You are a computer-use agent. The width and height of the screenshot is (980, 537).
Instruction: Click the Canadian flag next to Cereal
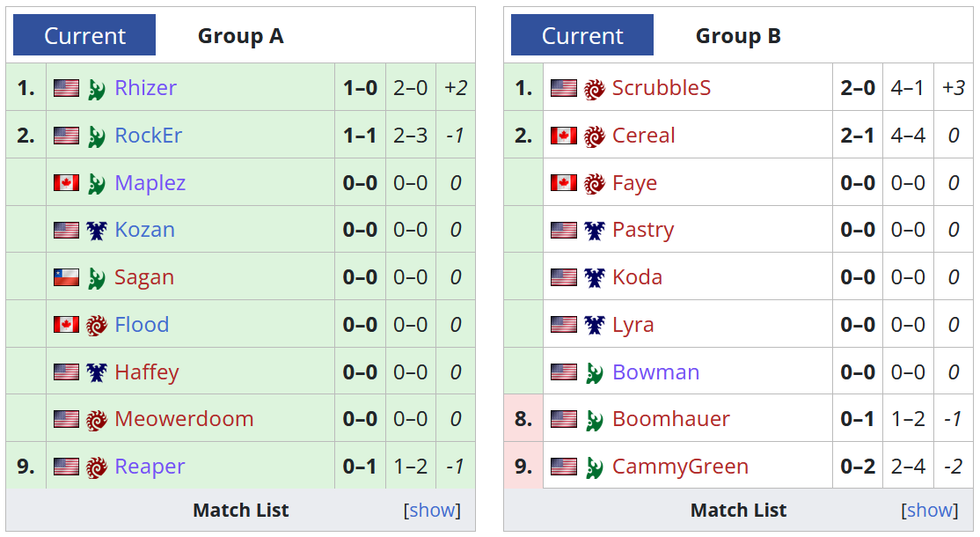[x=564, y=136]
